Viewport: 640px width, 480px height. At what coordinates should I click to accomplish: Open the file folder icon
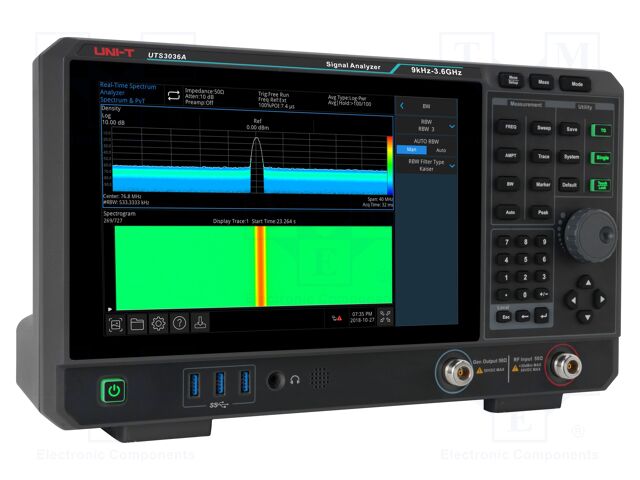click(x=137, y=323)
